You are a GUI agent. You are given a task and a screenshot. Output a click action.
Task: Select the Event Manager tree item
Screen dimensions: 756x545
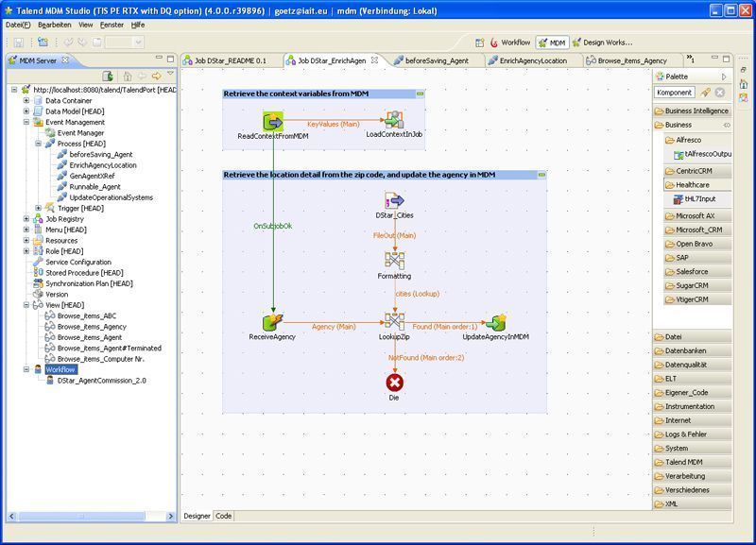pos(80,133)
